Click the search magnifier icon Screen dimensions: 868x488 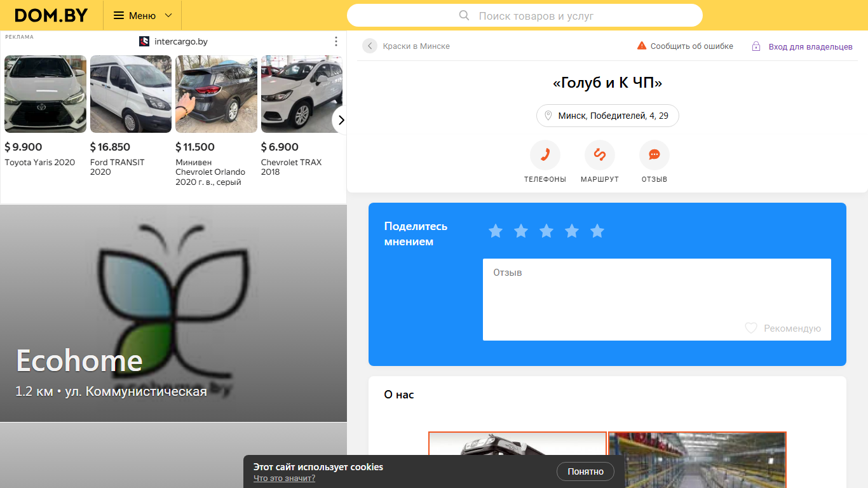[465, 15]
